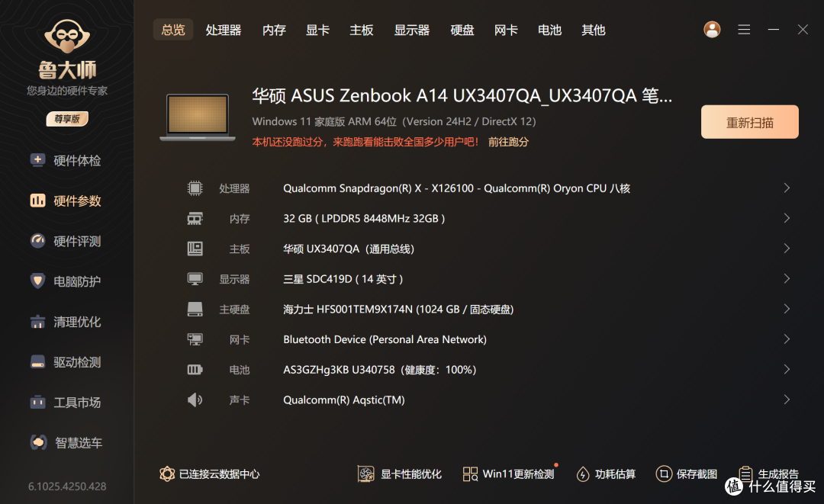Switch to the 主板 tab
Viewport: 824px width, 504px height.
coord(362,30)
